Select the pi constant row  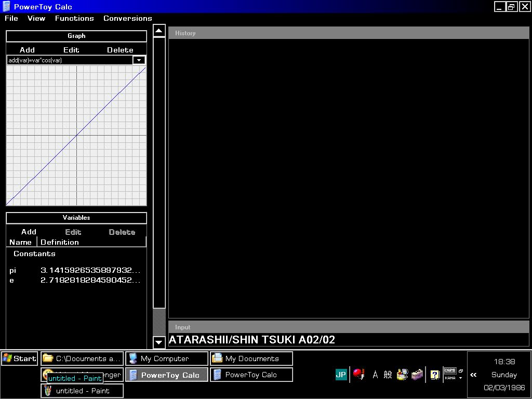[x=76, y=270]
